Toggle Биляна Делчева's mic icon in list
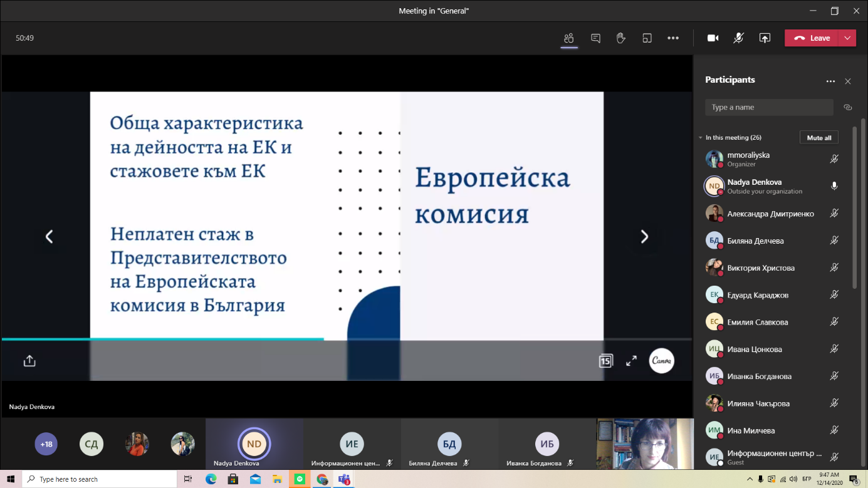 click(834, 241)
